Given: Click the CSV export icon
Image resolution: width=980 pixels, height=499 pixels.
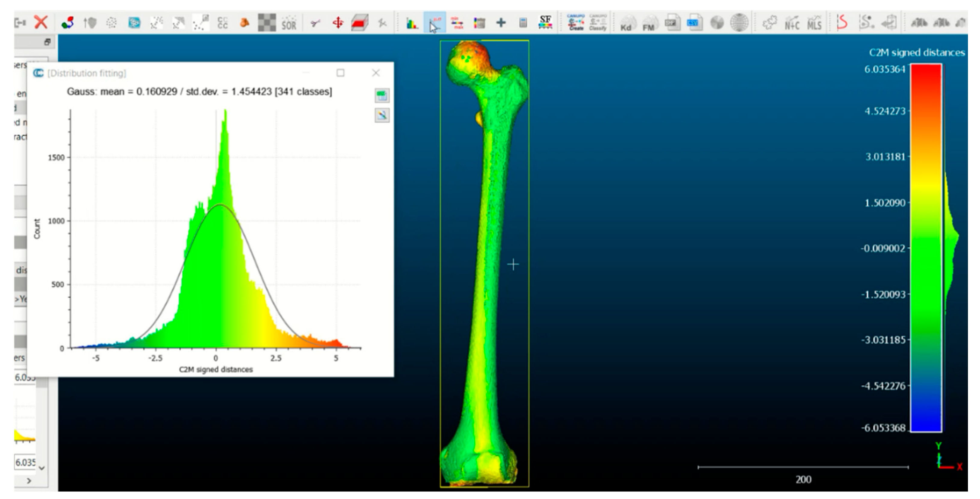Looking at the screenshot, I should tap(694, 23).
